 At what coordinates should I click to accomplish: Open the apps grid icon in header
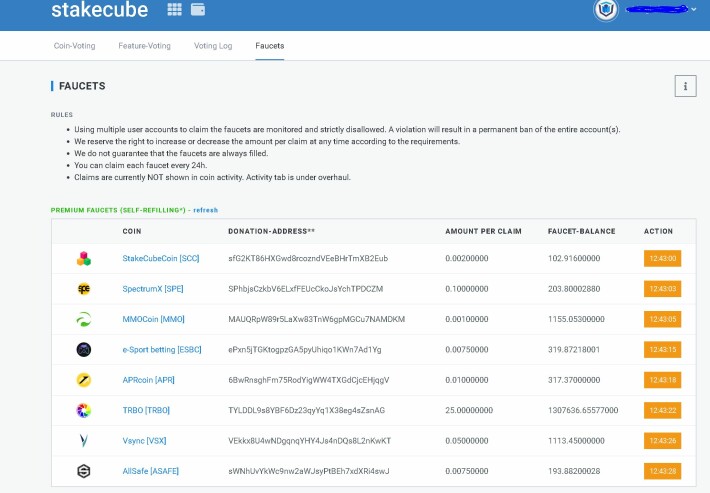(x=174, y=10)
